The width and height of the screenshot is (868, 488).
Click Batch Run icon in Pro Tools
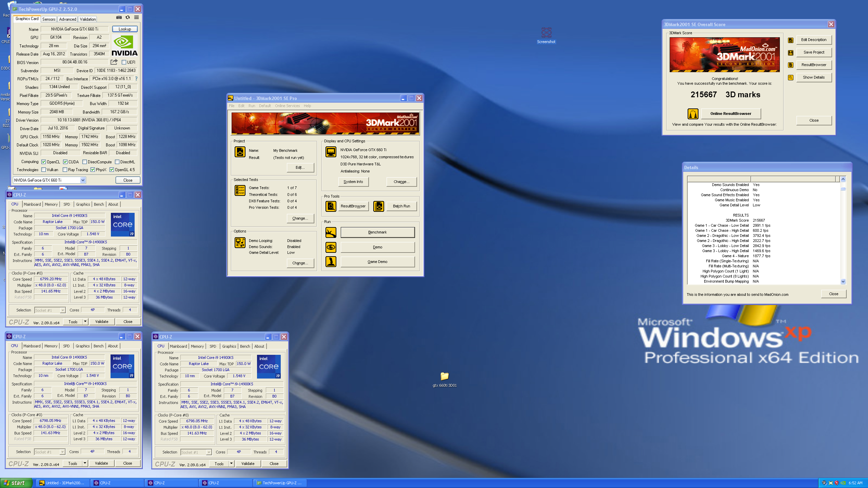(x=379, y=206)
